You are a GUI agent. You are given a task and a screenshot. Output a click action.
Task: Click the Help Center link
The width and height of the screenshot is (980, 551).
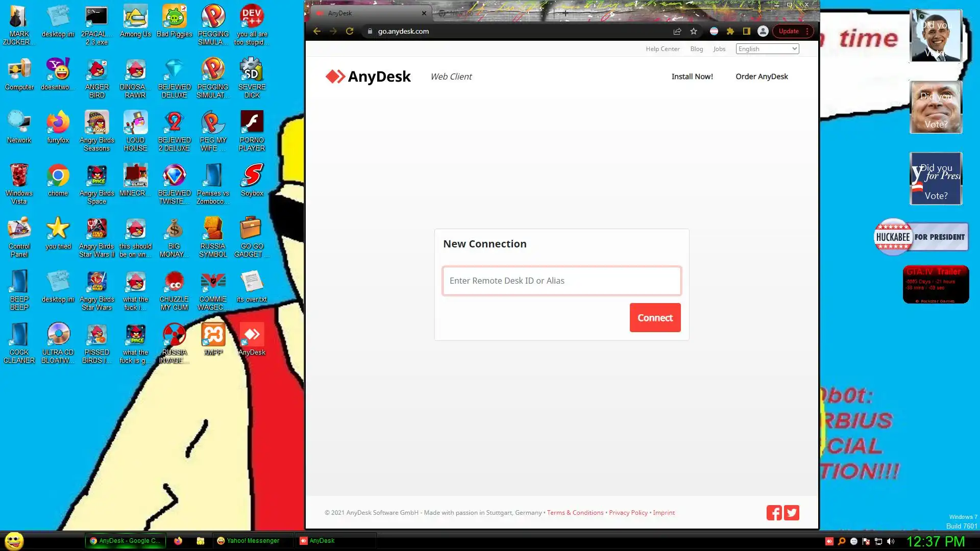coord(662,49)
